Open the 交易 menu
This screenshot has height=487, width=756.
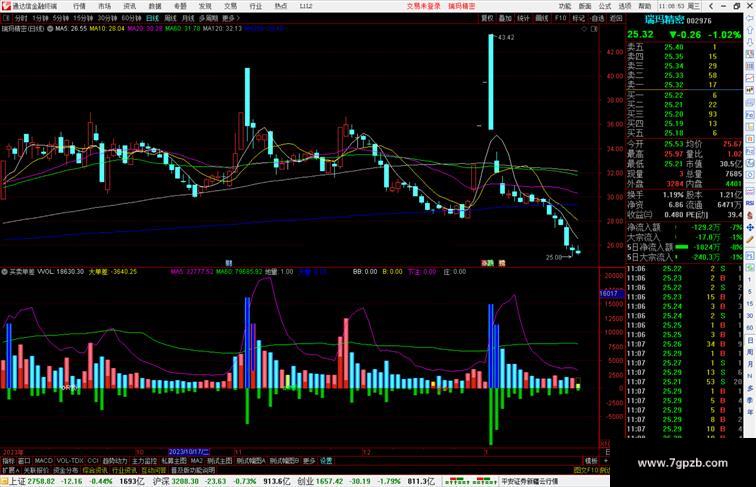[x=230, y=6]
